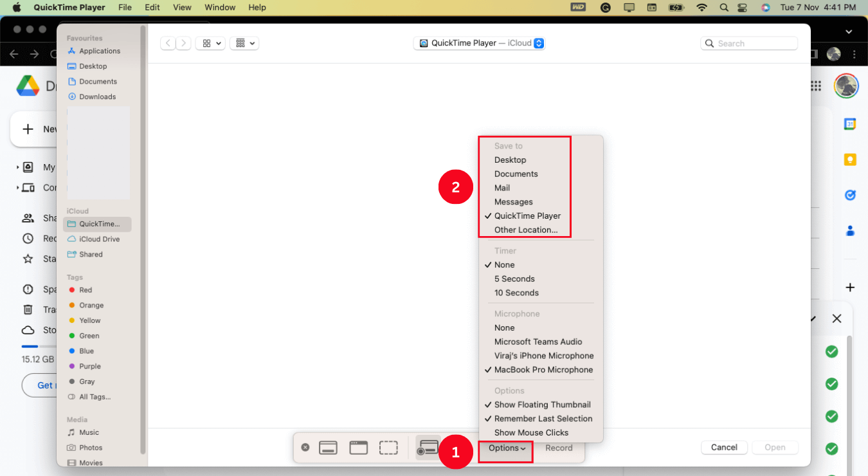Choose Documents in Save to list
Viewport: 868px width, 476px height.
click(516, 174)
